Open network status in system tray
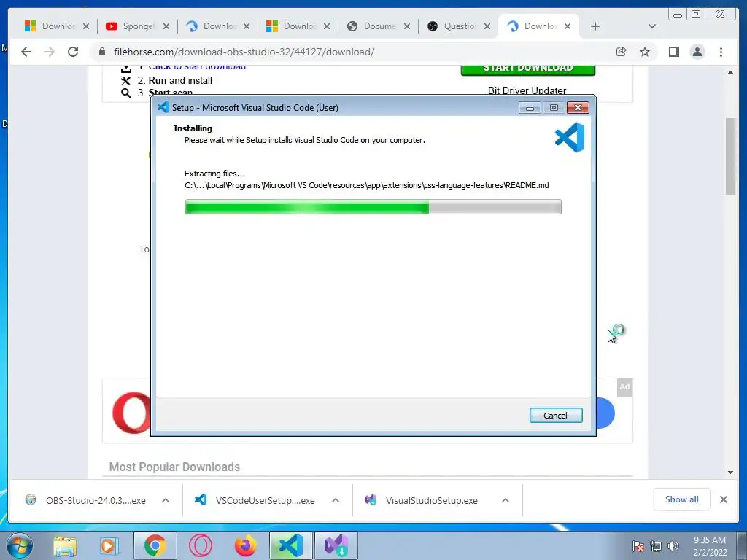747x560 pixels. coord(656,546)
